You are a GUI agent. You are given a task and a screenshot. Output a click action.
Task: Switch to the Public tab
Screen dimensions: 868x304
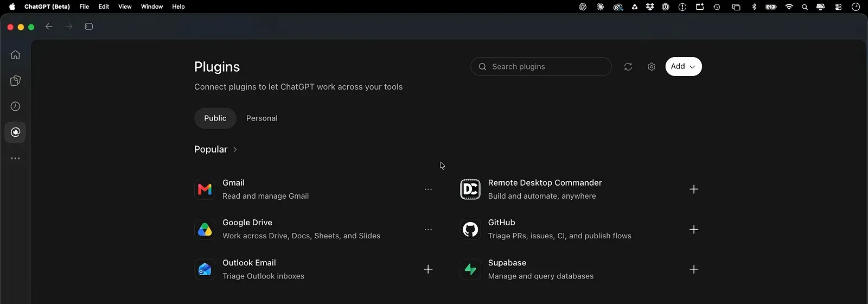(x=215, y=118)
